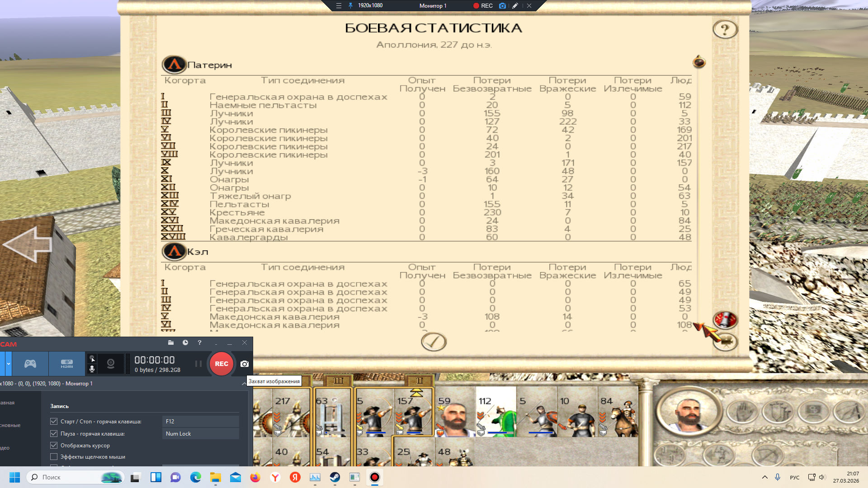Uncheck Старт / Стоп hotkey checkbox
868x488 pixels.
54,421
